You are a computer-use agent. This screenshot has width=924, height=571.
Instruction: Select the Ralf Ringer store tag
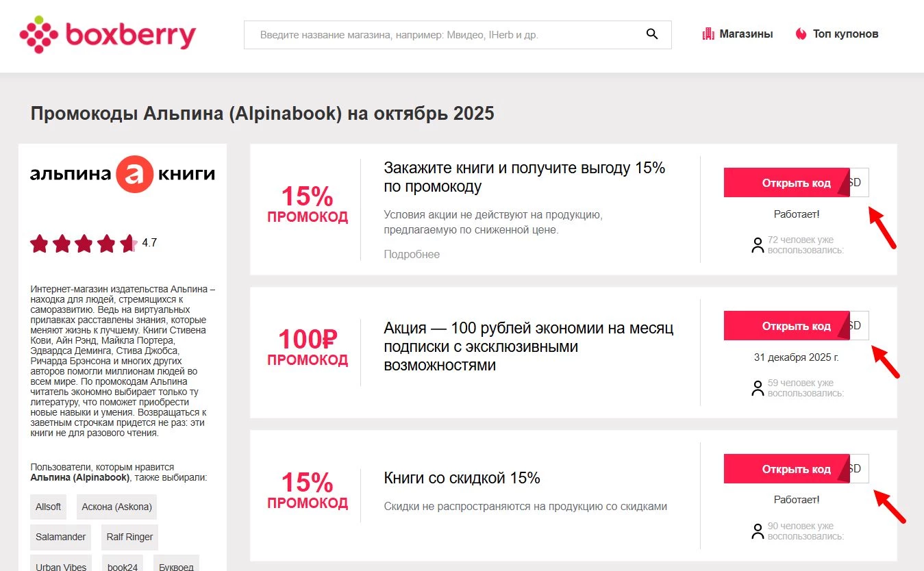click(x=129, y=537)
